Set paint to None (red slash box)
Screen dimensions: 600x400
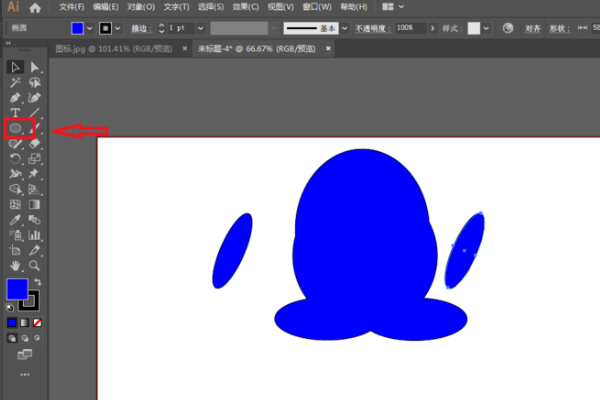point(38,323)
